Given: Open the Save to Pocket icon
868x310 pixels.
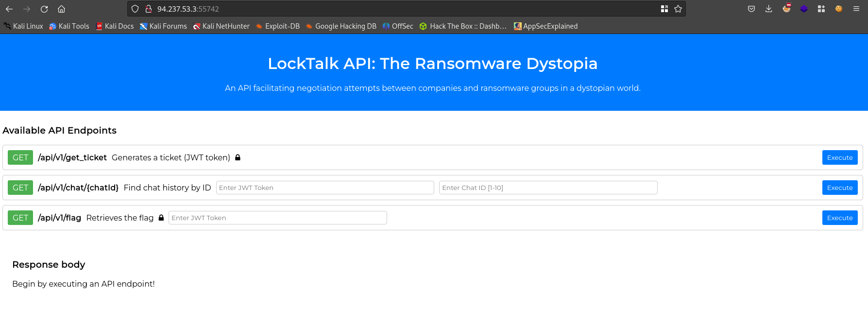Looking at the screenshot, I should [x=751, y=9].
